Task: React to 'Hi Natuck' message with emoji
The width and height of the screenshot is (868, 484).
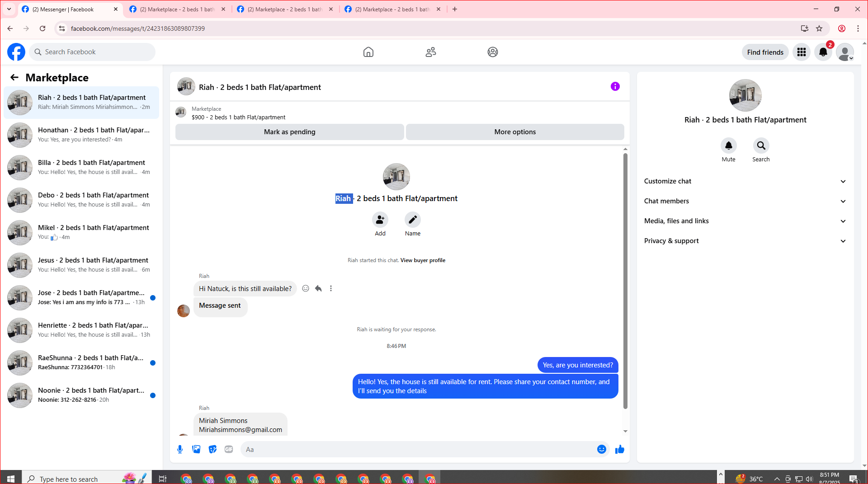Action: tap(306, 288)
